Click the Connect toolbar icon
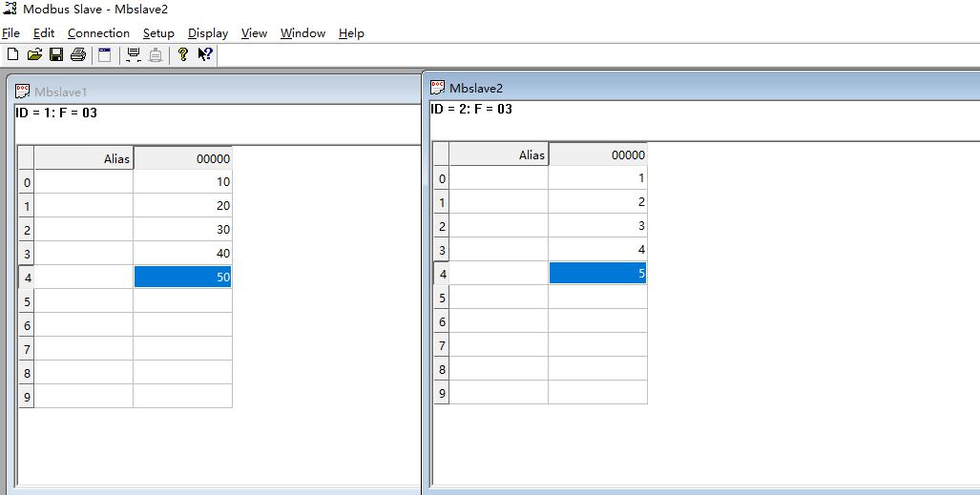 coord(134,55)
